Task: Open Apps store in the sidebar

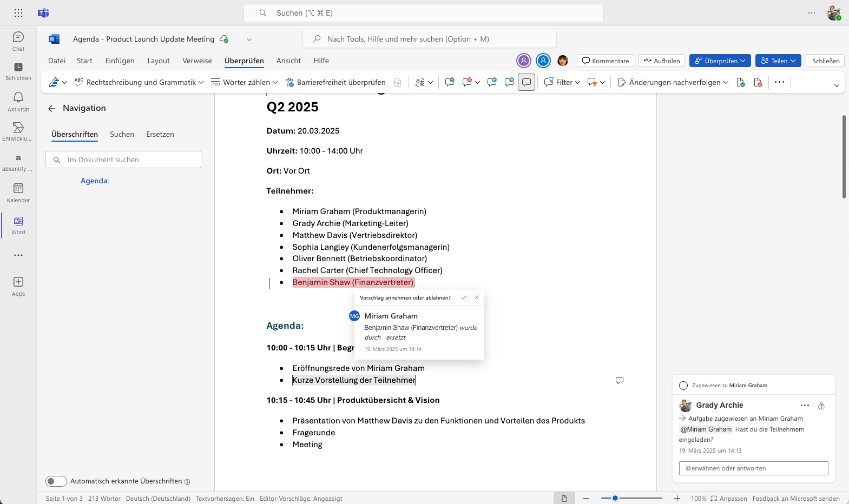Action: point(18,287)
